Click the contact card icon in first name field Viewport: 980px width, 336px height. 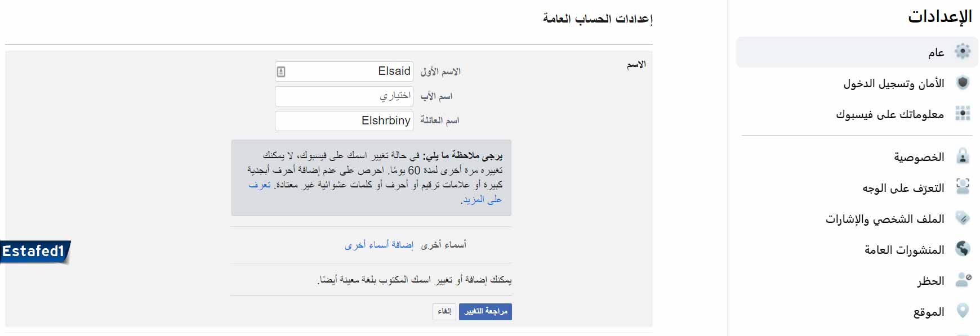[281, 72]
